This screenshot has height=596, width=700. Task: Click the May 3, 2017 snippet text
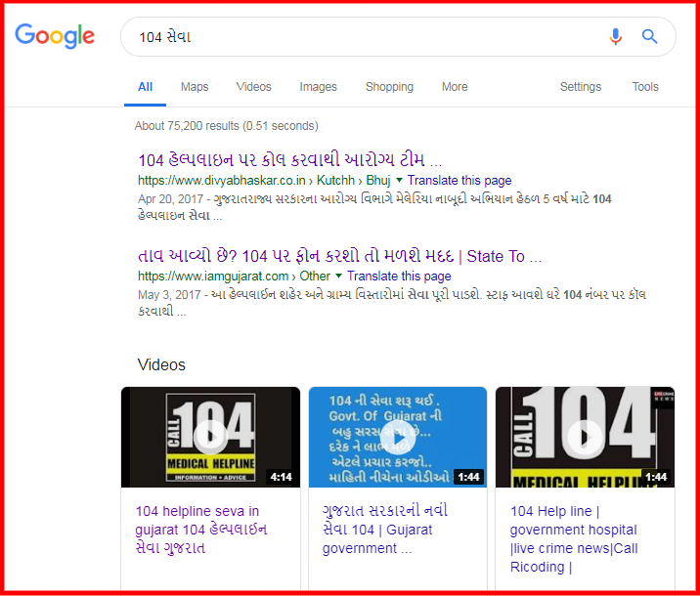(392, 303)
